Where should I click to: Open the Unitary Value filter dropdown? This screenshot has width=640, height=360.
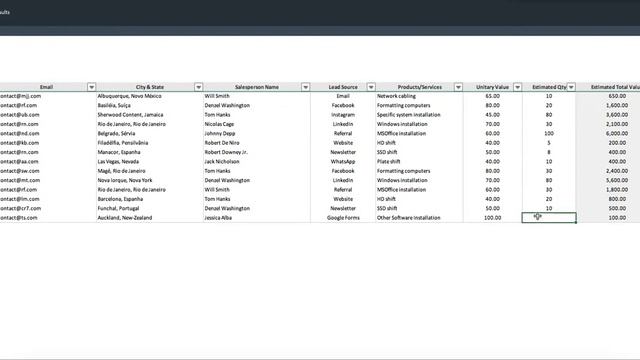[x=518, y=87]
